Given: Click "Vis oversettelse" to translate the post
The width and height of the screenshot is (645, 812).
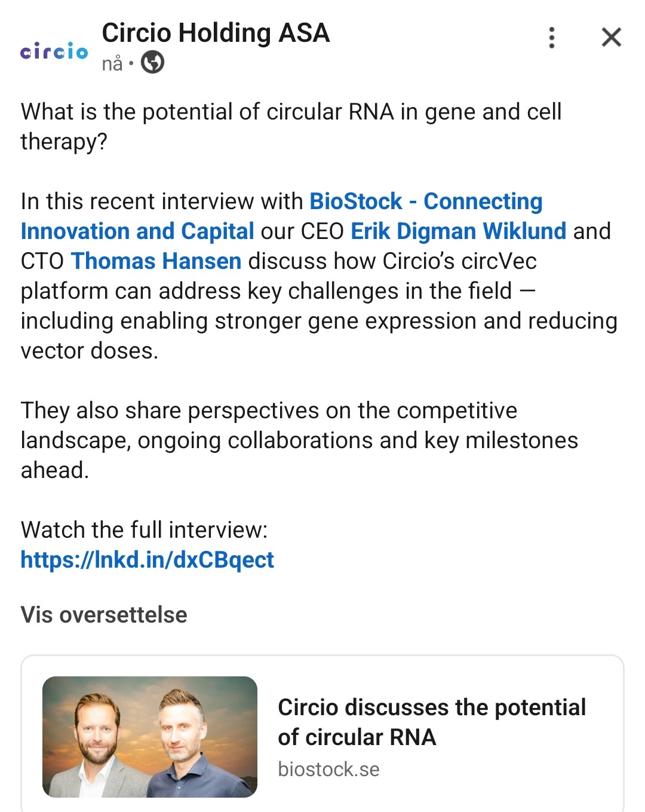Looking at the screenshot, I should [x=104, y=615].
